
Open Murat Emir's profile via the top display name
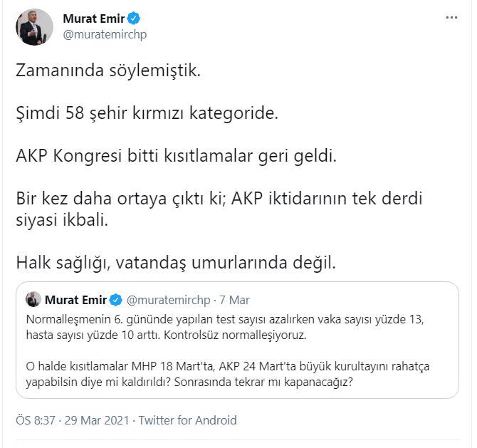tap(93, 19)
